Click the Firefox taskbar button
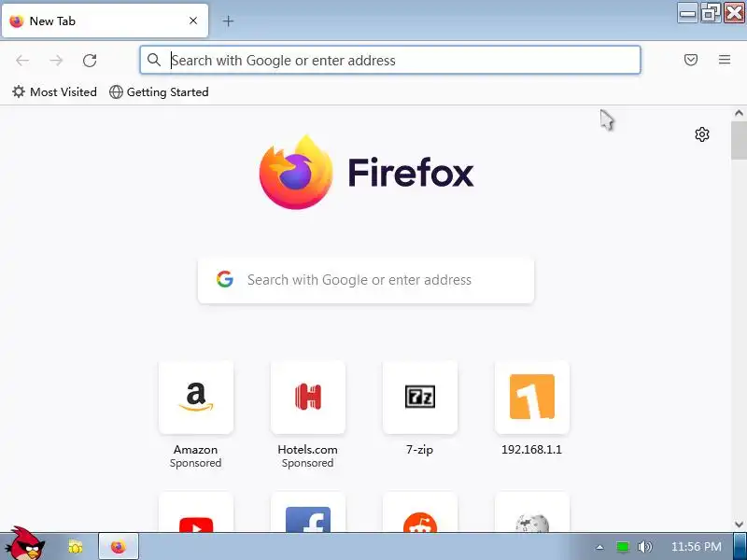The width and height of the screenshot is (747, 560). coord(119,546)
